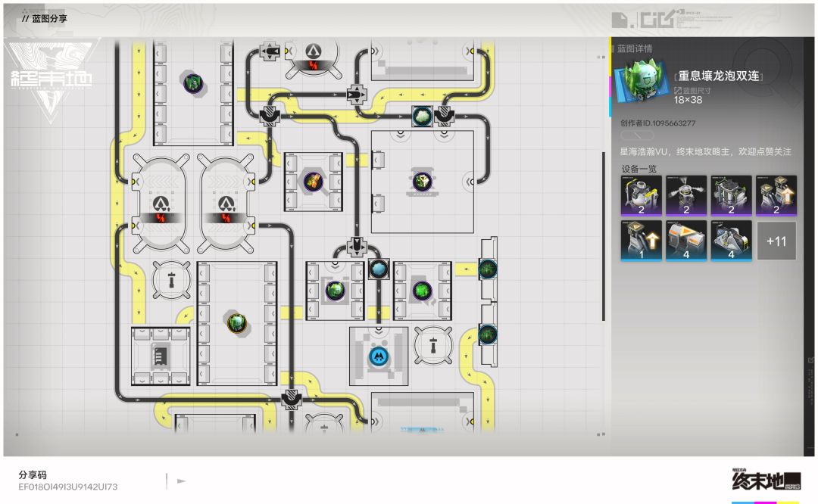This screenshot has height=504, width=818.
Task: Select the green item icon in the top-left storage unit
Action: [x=193, y=82]
